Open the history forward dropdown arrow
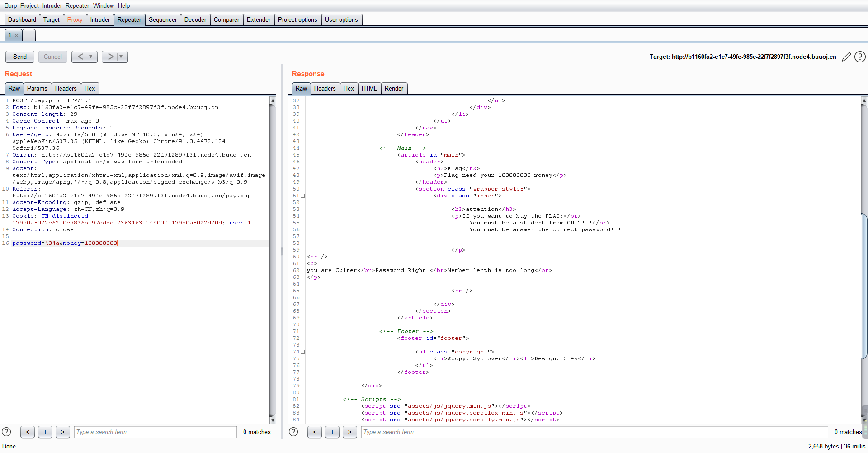 (121, 57)
